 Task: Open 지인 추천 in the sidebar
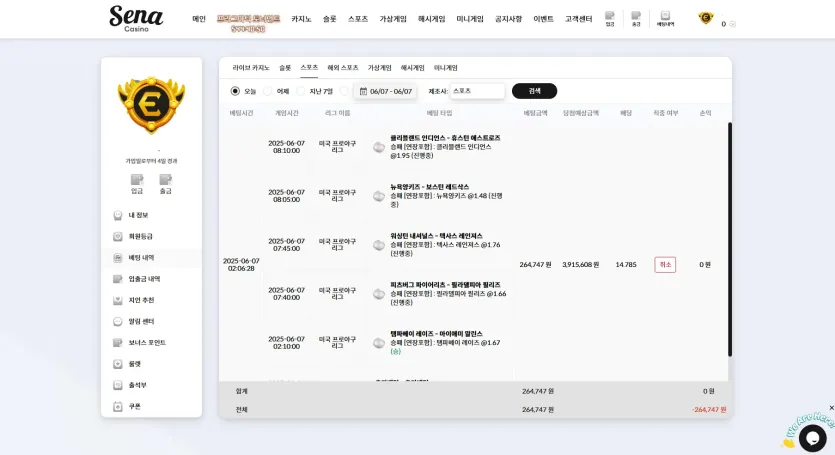pyautogui.click(x=151, y=300)
